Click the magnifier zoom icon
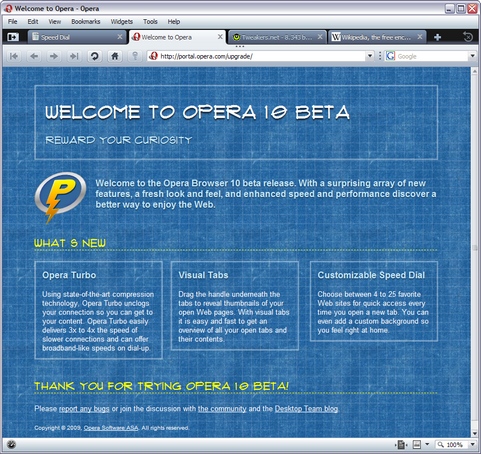This screenshot has width=481, height=454. (441, 445)
